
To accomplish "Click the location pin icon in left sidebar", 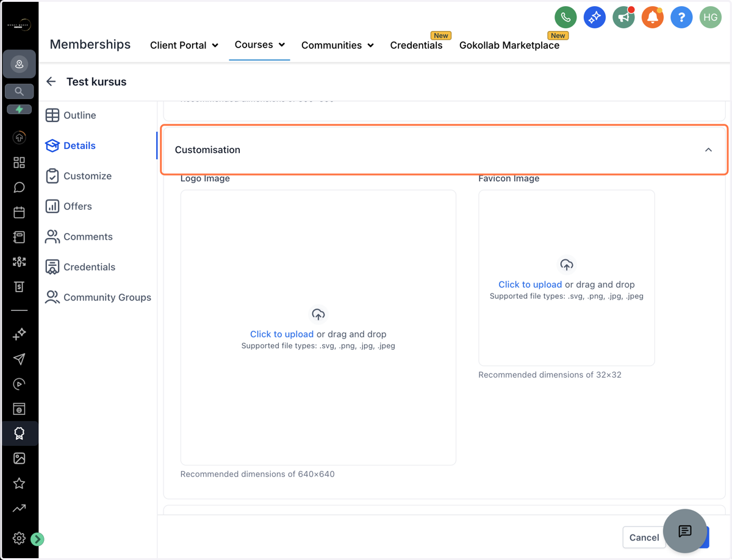I will coord(19,64).
